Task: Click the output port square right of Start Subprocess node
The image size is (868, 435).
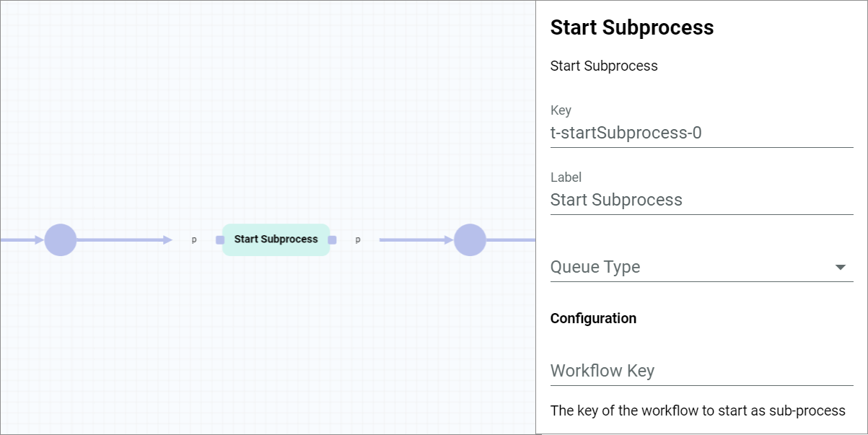Action: (332, 240)
